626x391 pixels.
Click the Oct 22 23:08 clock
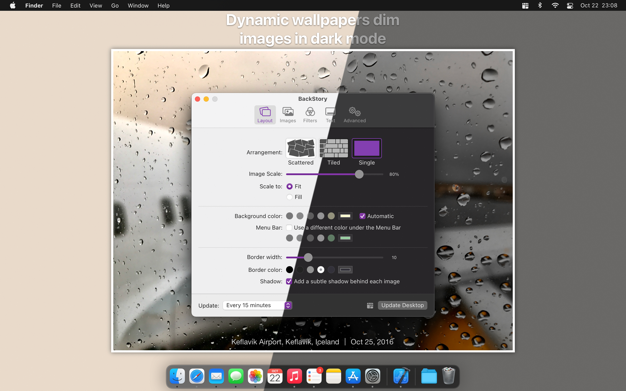click(598, 6)
